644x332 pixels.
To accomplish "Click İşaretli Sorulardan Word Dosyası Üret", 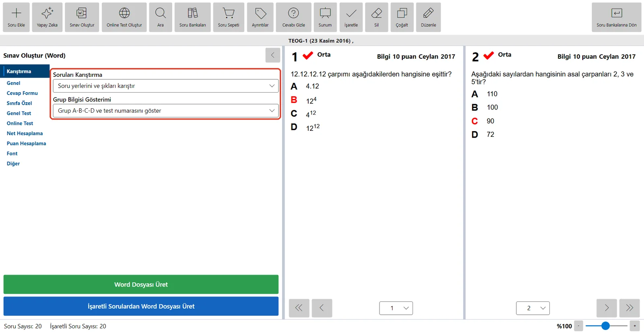I will [x=141, y=306].
